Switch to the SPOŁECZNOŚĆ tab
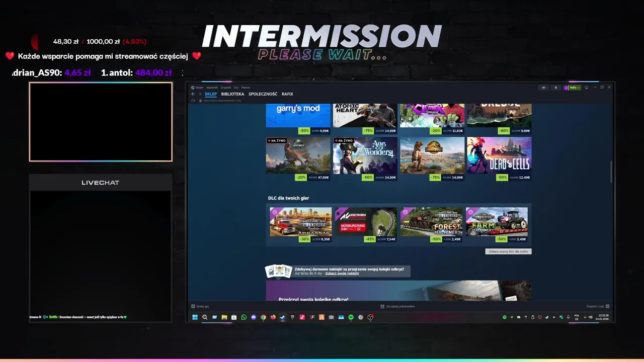The image size is (644, 362). pos(263,94)
